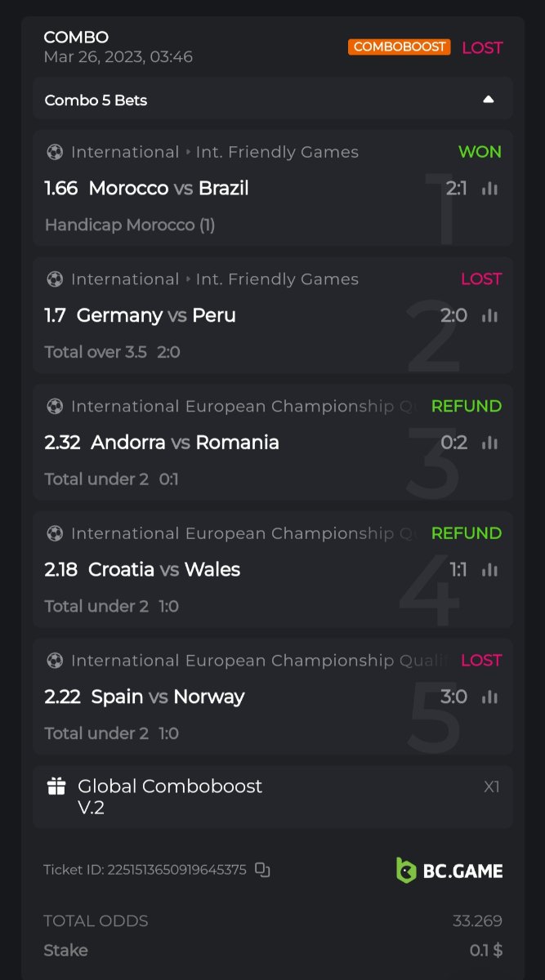This screenshot has width=545, height=980.
Task: Open stats icon for Spain vs Norway
Action: tap(489, 697)
